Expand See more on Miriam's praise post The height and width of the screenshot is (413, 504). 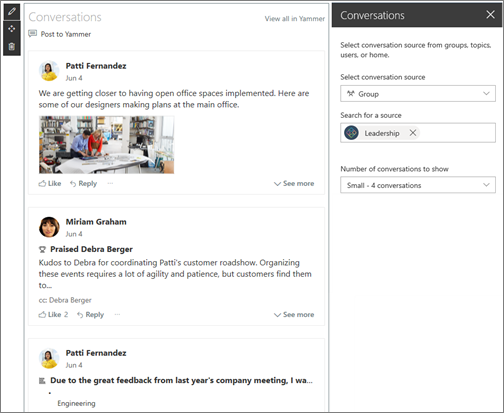(x=294, y=315)
